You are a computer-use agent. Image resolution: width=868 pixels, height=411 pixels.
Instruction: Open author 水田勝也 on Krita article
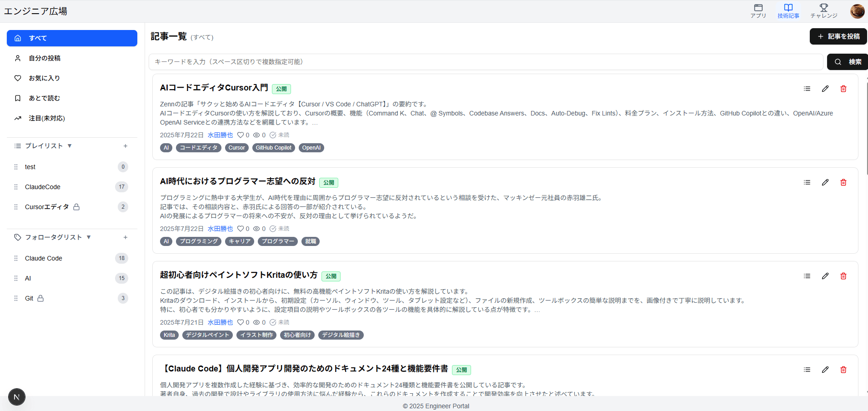click(x=220, y=322)
